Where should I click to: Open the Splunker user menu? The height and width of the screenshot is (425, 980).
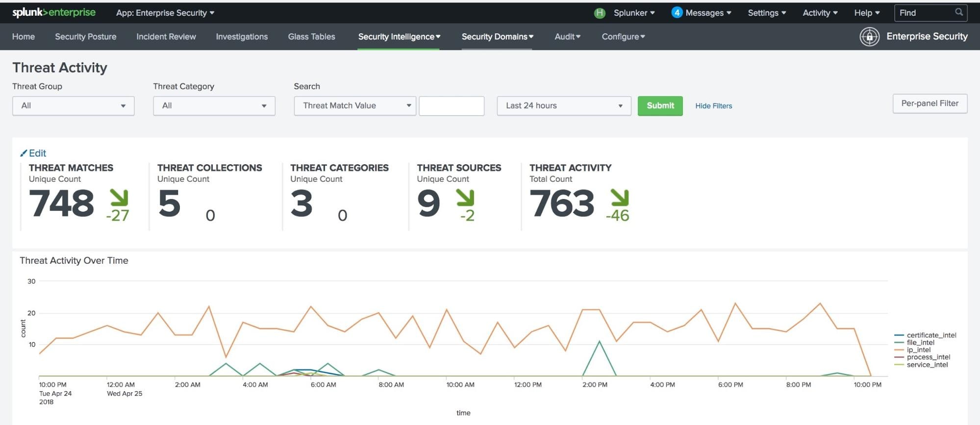pyautogui.click(x=634, y=13)
